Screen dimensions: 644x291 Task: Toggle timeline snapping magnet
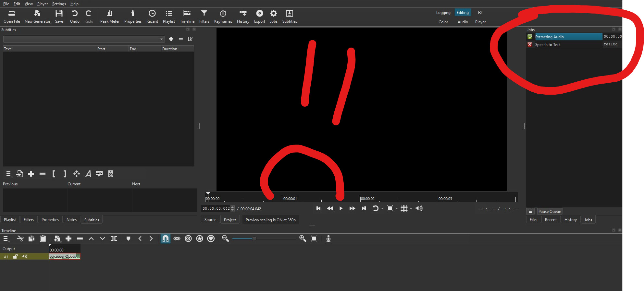165,239
